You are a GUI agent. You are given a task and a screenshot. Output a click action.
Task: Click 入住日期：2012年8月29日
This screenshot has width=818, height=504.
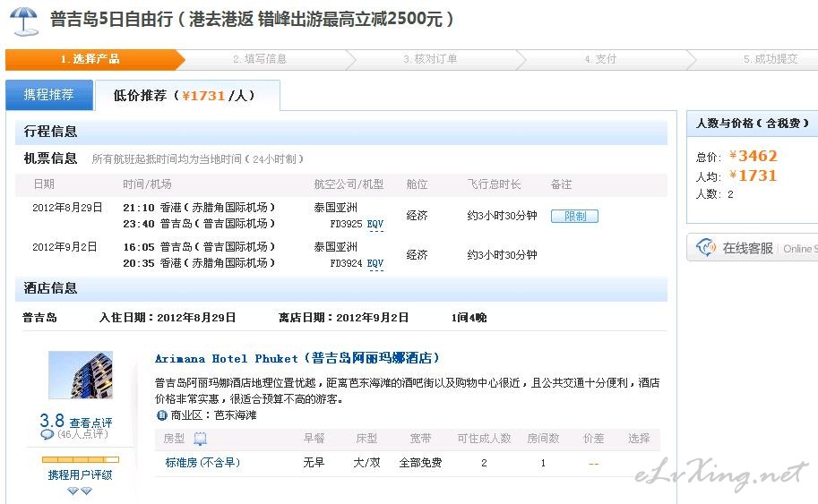168,318
